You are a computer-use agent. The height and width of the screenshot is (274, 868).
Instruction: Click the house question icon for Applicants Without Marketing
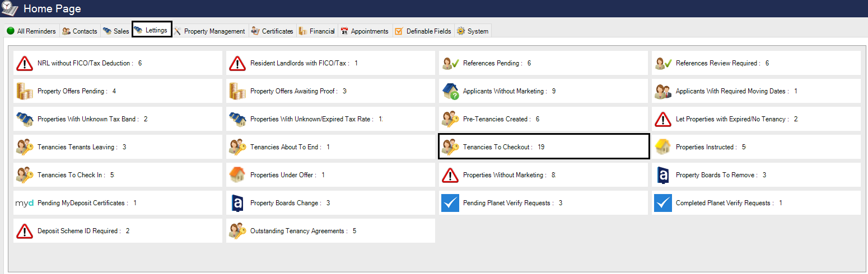pos(450,91)
